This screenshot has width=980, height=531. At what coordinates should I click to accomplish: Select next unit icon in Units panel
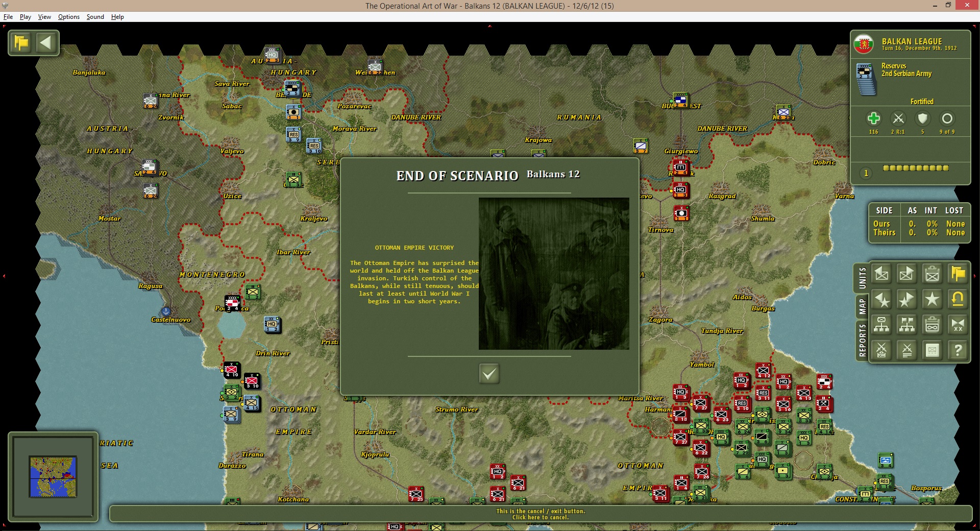coord(907,274)
